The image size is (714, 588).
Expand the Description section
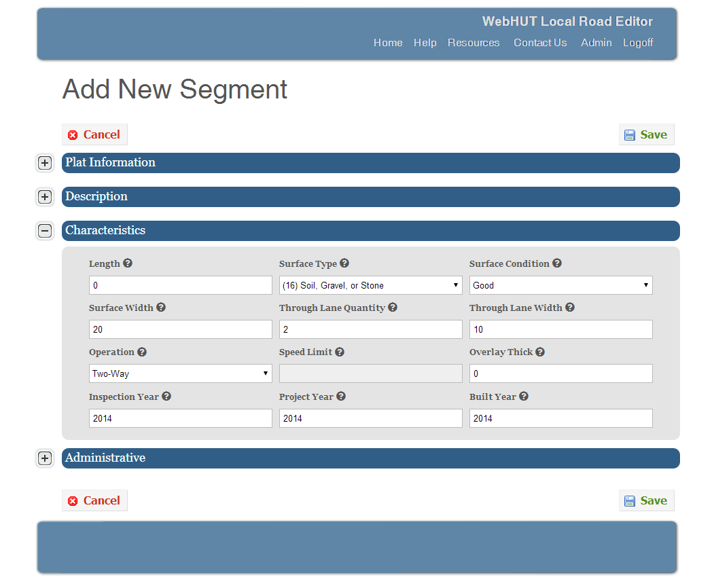coord(45,197)
